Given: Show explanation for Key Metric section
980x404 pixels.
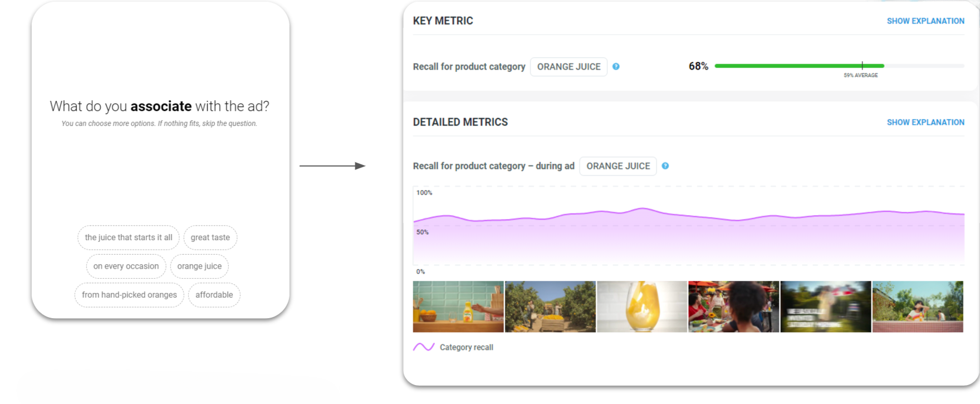Looking at the screenshot, I should (925, 21).
